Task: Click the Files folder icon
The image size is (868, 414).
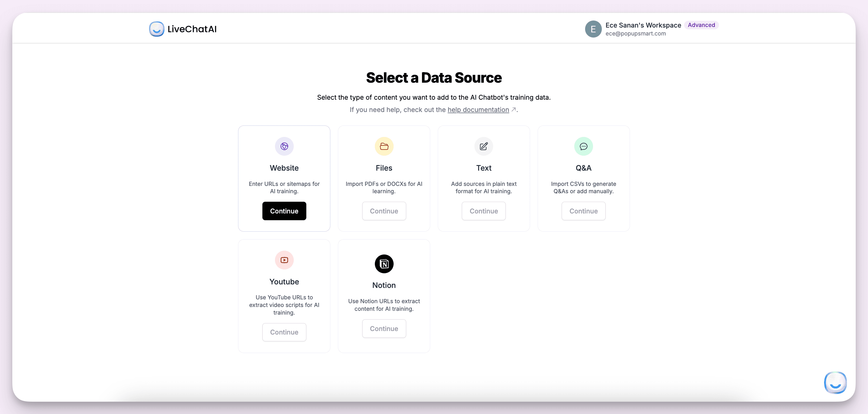Action: pyautogui.click(x=384, y=146)
